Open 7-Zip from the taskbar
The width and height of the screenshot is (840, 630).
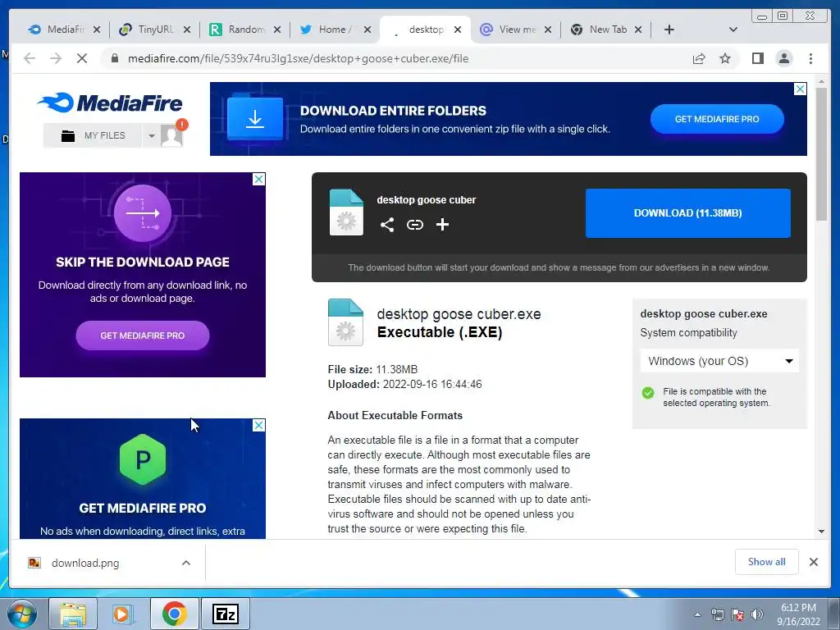pos(225,614)
